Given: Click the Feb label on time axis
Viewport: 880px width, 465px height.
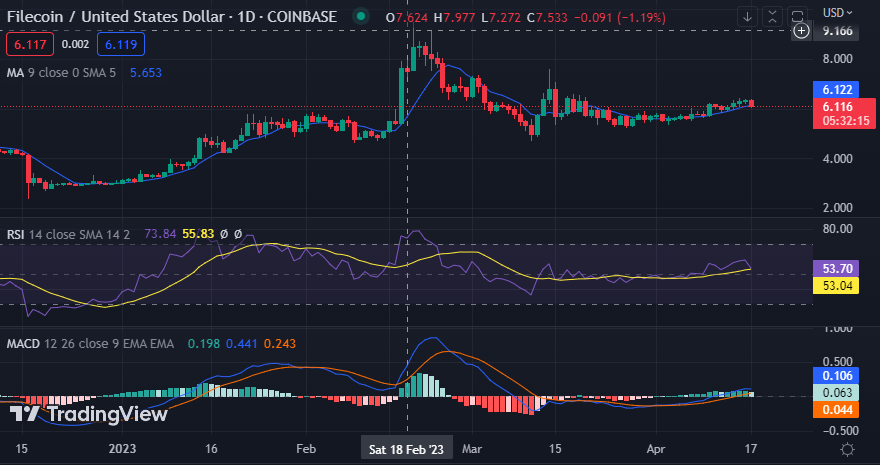Looking at the screenshot, I should [306, 449].
